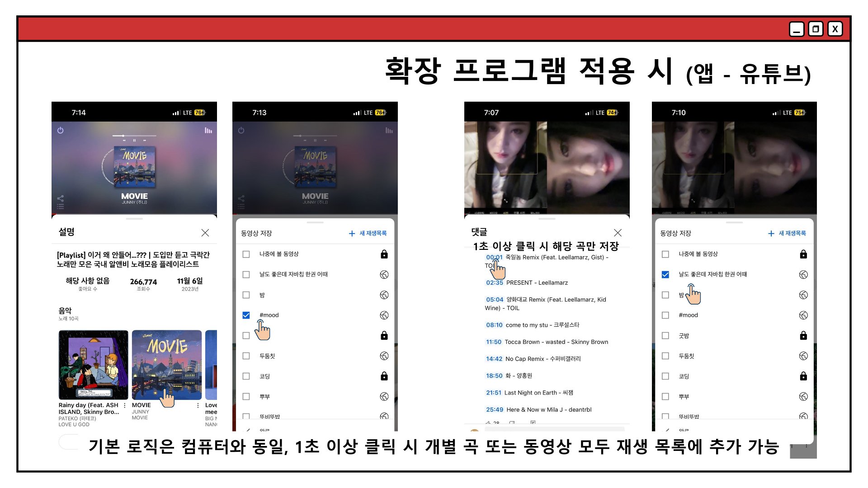Close the 설명 description panel

click(x=205, y=233)
